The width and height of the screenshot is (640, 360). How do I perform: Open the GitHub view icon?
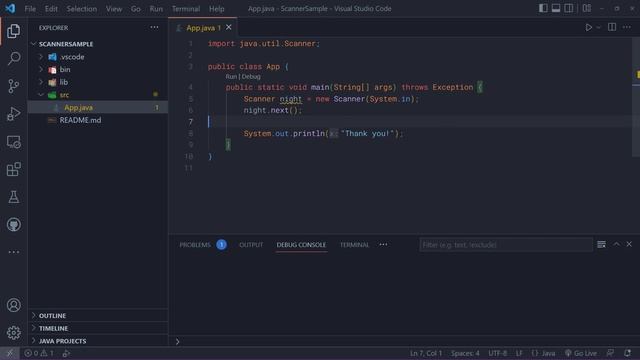[x=13, y=224]
